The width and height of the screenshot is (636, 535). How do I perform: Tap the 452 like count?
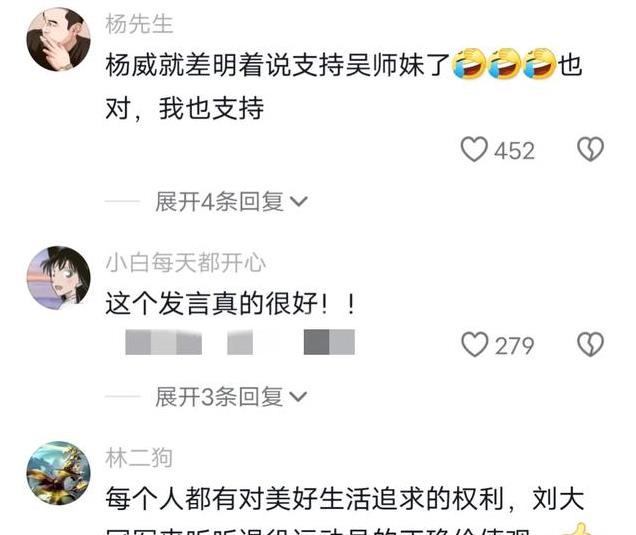(x=514, y=151)
